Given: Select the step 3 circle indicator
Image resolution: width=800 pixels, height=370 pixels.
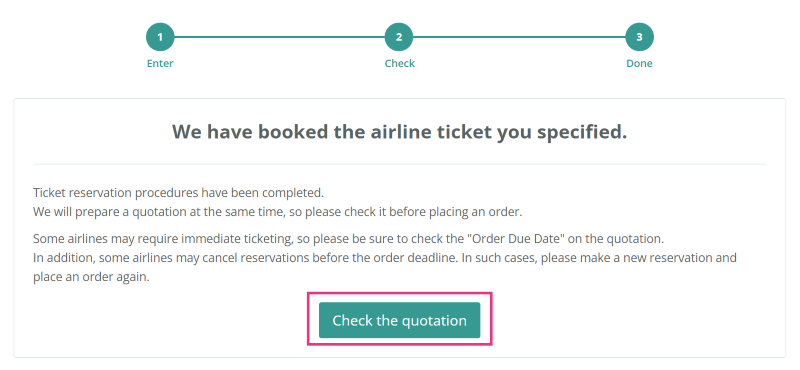Looking at the screenshot, I should point(639,37).
